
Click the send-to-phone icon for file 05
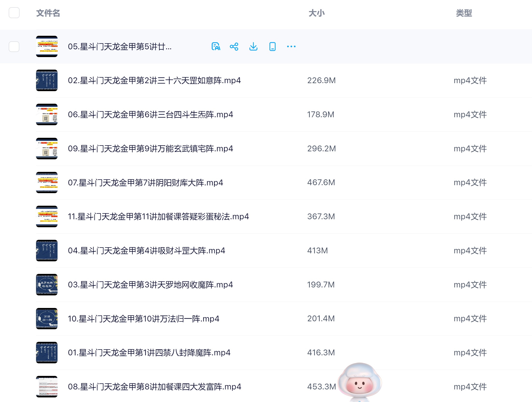(x=272, y=46)
